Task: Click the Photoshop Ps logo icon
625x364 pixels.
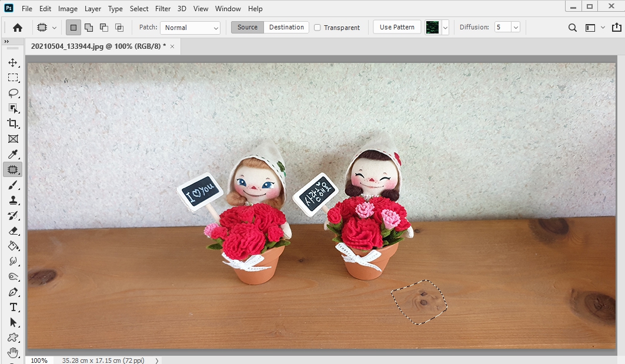Action: click(x=8, y=8)
